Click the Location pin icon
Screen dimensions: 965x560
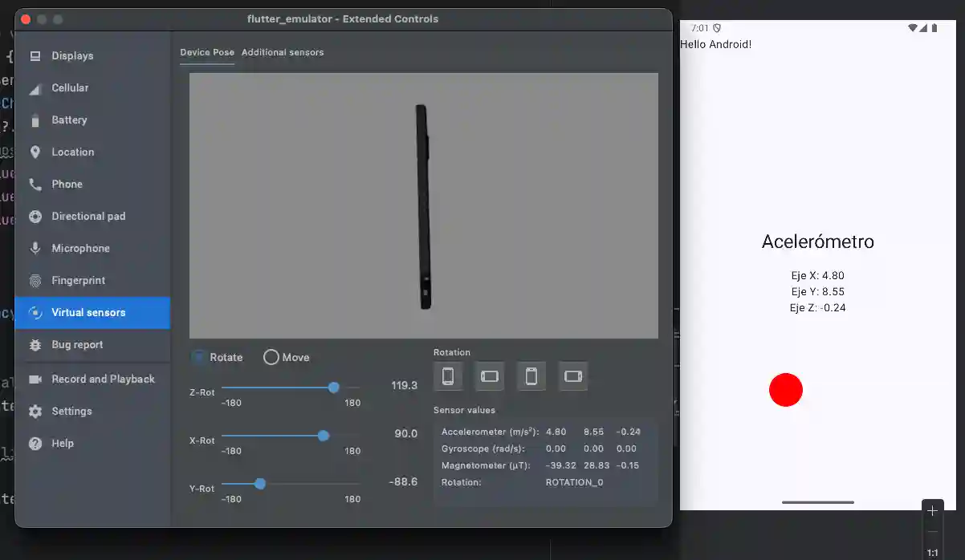35,152
